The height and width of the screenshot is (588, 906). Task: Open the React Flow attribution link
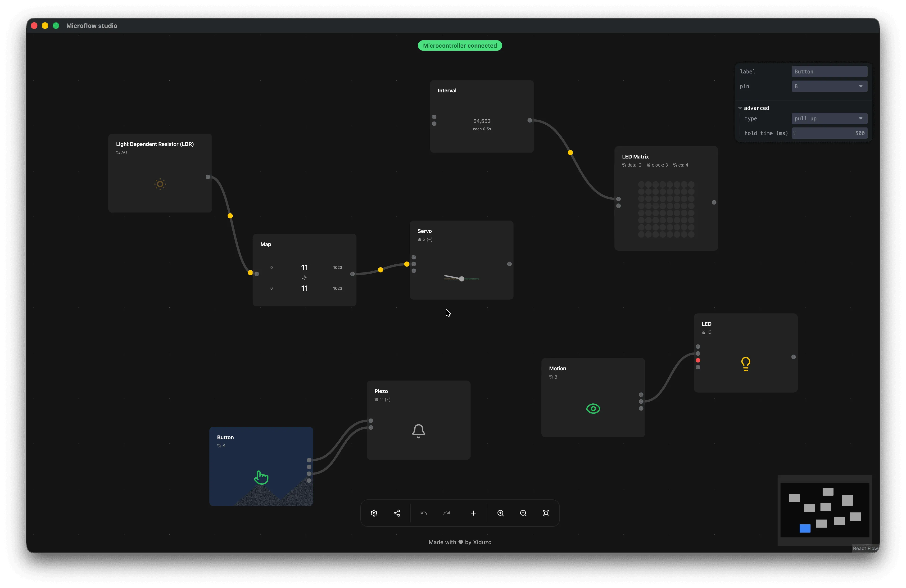865,548
